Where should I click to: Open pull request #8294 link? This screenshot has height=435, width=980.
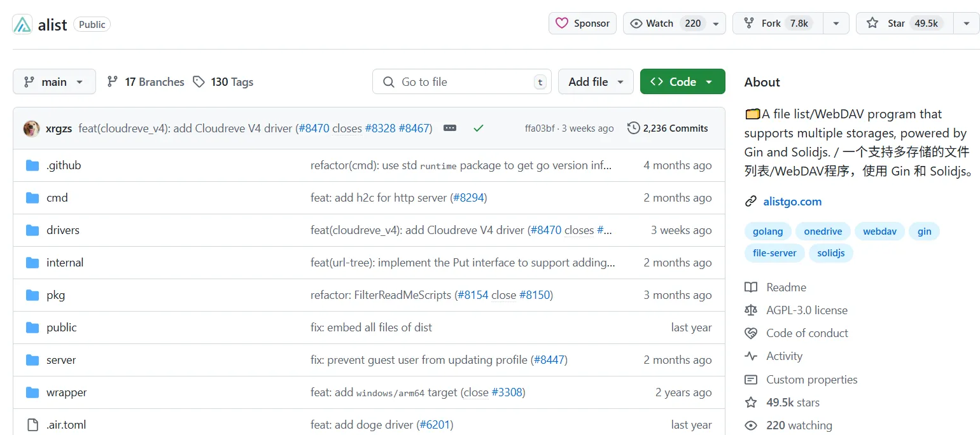[x=469, y=198]
